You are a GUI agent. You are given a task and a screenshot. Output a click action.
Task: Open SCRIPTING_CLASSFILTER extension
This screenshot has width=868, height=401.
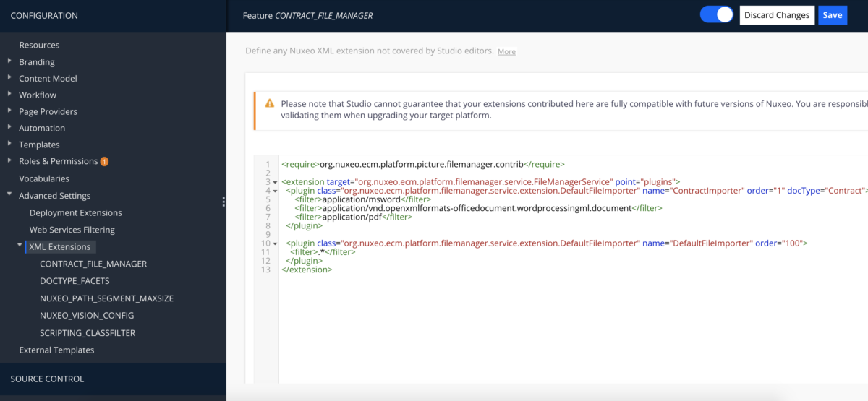88,333
